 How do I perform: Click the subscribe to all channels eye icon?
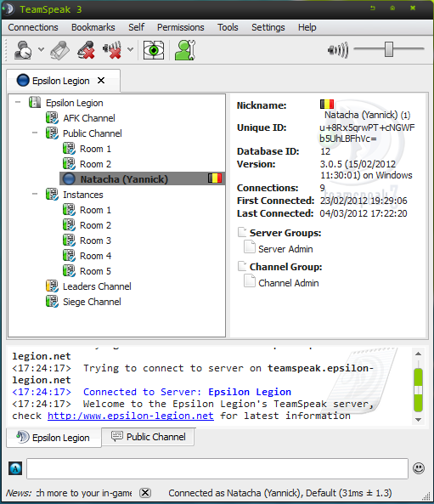tap(154, 50)
